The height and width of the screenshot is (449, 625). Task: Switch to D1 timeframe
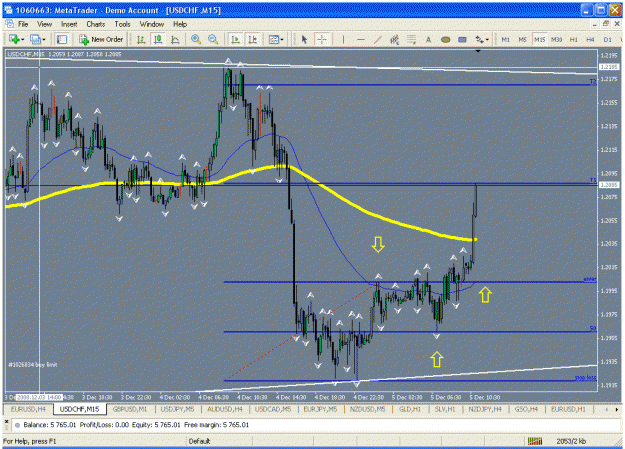607,39
